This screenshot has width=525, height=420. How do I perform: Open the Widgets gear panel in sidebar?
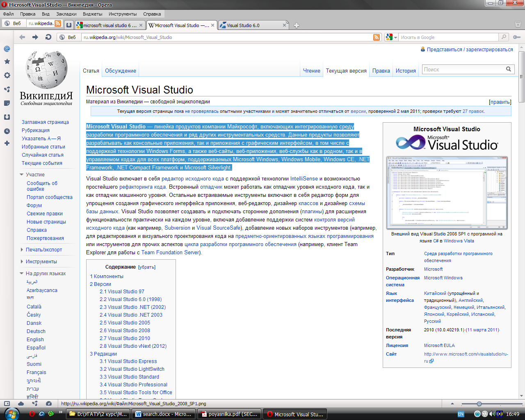pyautogui.click(x=7, y=75)
